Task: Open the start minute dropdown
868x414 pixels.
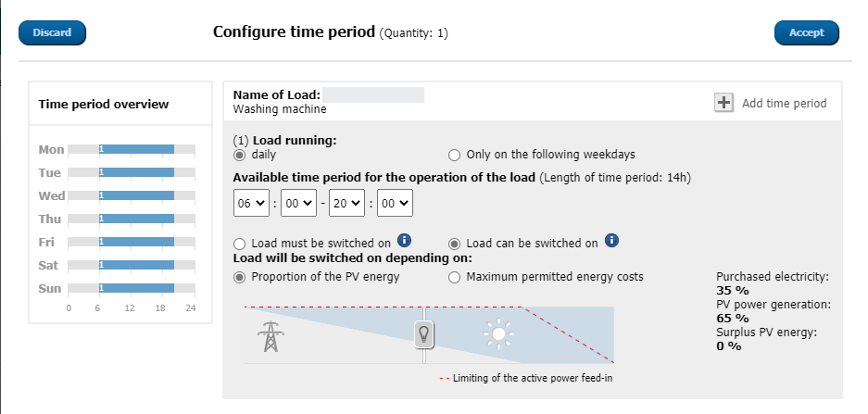Action: 299,203
